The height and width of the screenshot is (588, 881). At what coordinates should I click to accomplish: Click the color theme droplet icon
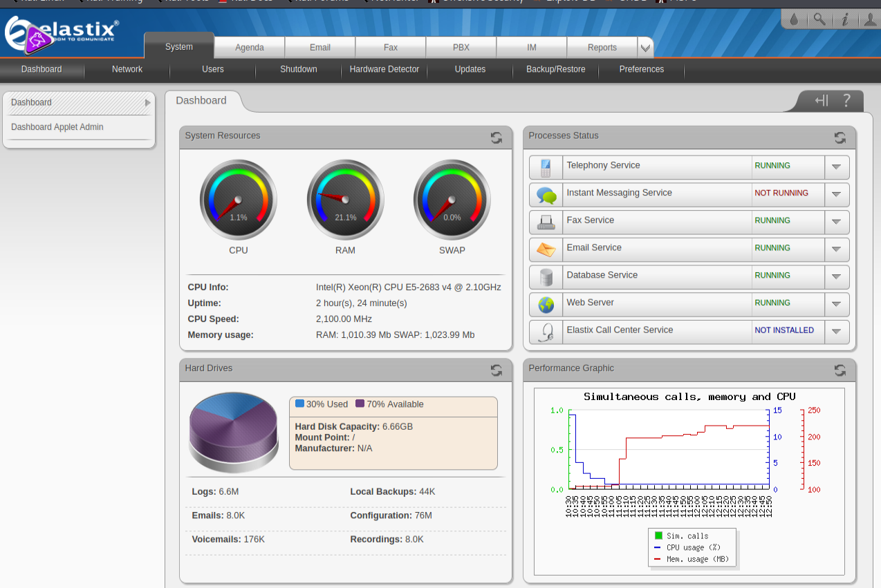[794, 20]
